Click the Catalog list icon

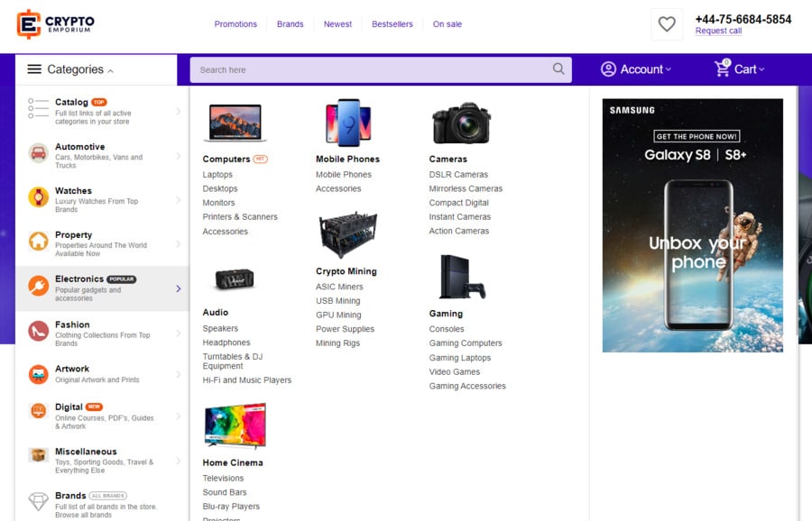click(x=38, y=108)
